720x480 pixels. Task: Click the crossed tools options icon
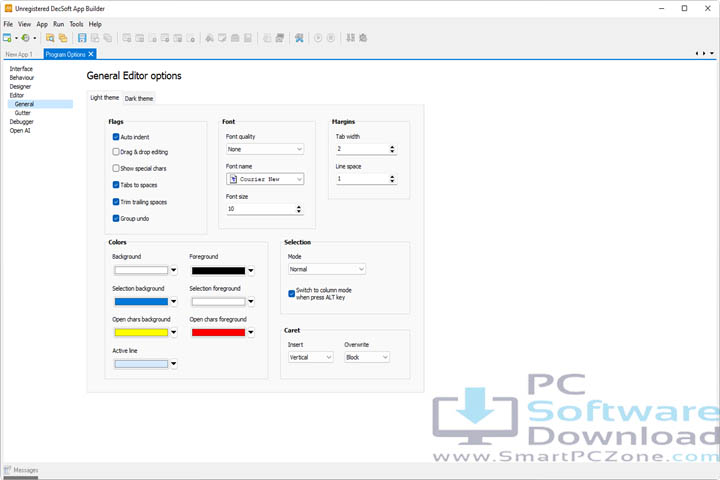pyautogui.click(x=299, y=38)
